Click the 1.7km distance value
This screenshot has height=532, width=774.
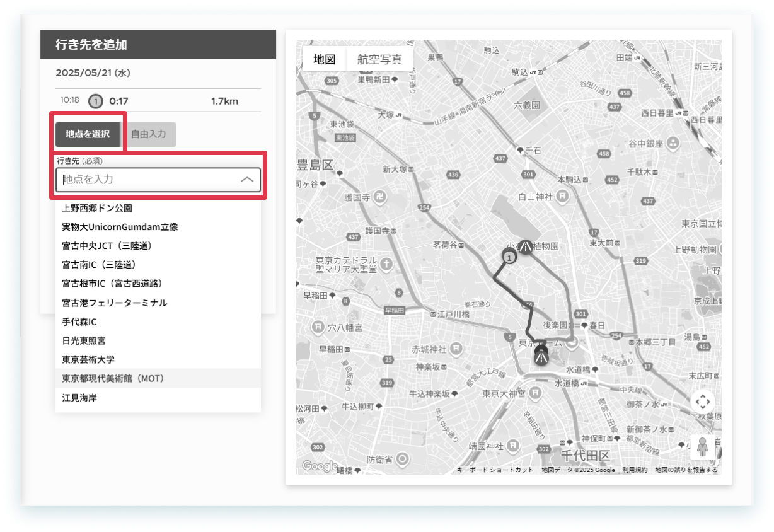[x=225, y=101]
